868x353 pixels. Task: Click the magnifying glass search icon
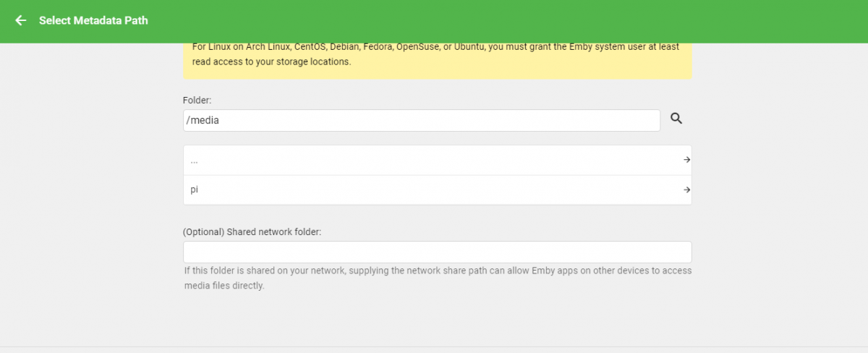click(676, 119)
